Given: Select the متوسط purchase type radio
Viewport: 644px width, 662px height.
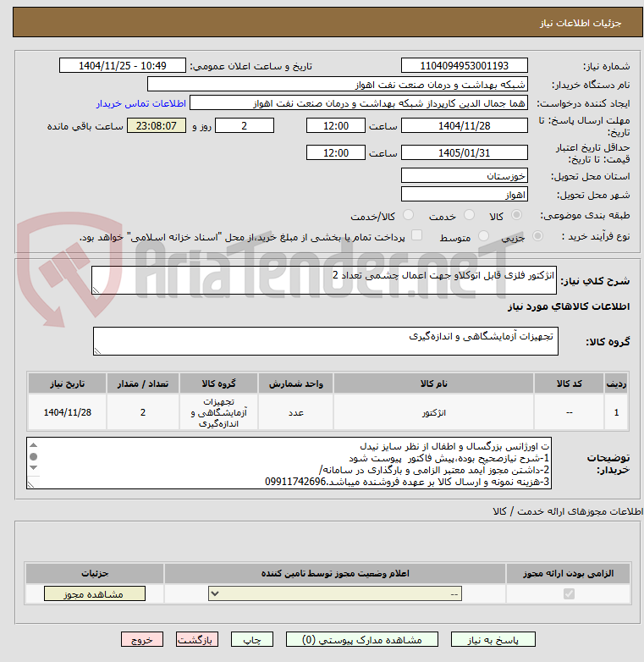Looking at the screenshot, I should (483, 236).
